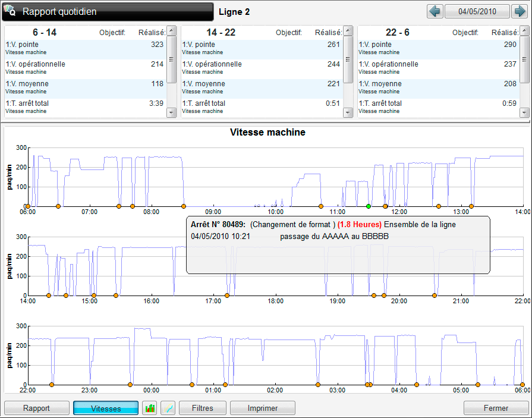The image size is (532, 418).
Task: Click the Objectif: header in the 6 - 14 panel
Action: pos(112,33)
